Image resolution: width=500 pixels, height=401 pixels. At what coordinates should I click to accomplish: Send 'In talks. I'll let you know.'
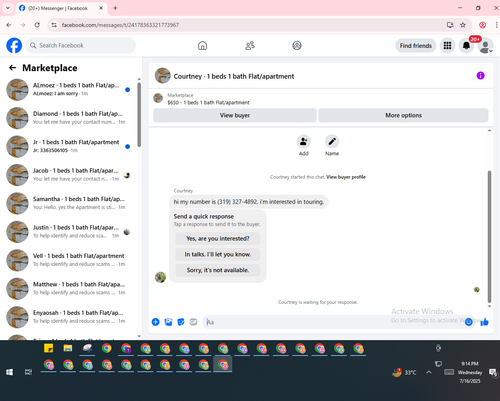click(x=218, y=254)
